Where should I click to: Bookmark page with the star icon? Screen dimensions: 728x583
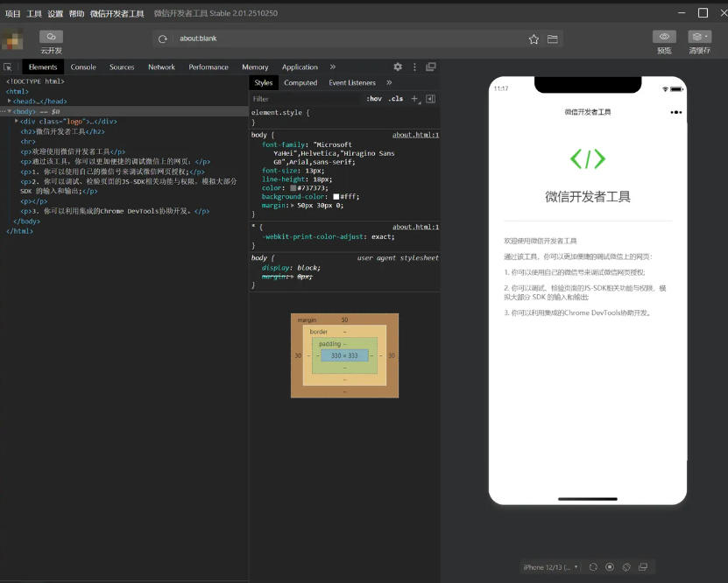point(534,39)
